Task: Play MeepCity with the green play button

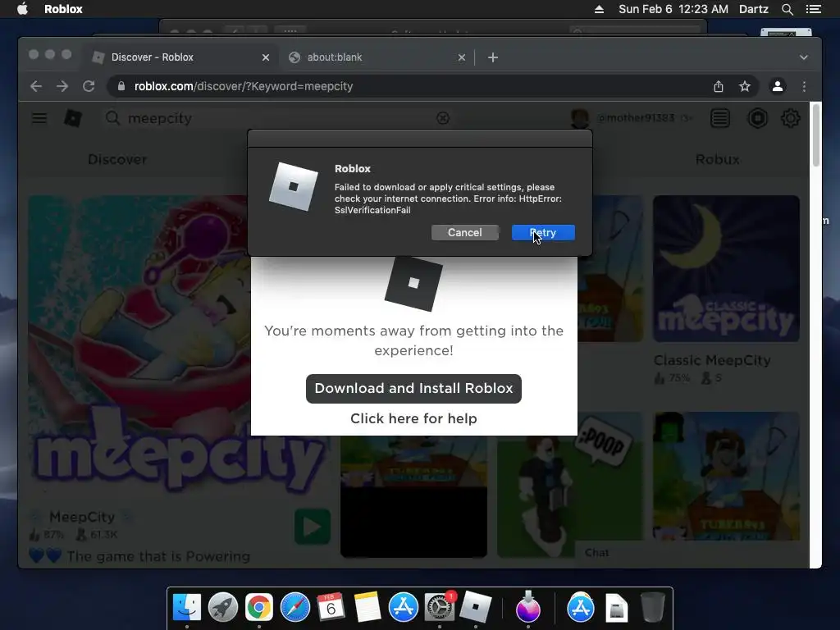Action: pos(313,527)
